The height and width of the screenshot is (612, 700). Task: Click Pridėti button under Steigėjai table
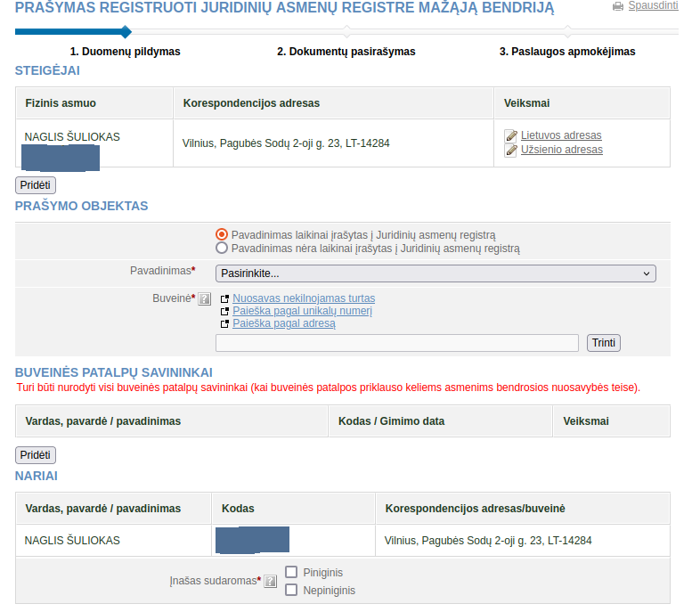coord(36,184)
